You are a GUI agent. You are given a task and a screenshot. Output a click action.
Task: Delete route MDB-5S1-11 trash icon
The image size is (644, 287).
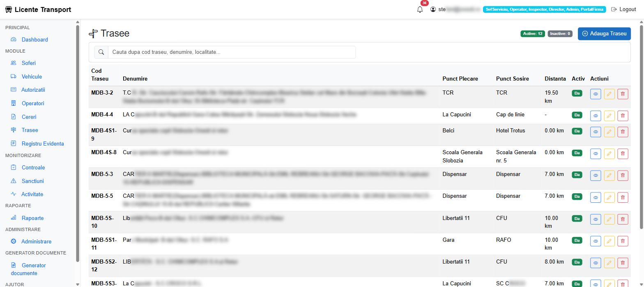click(623, 241)
